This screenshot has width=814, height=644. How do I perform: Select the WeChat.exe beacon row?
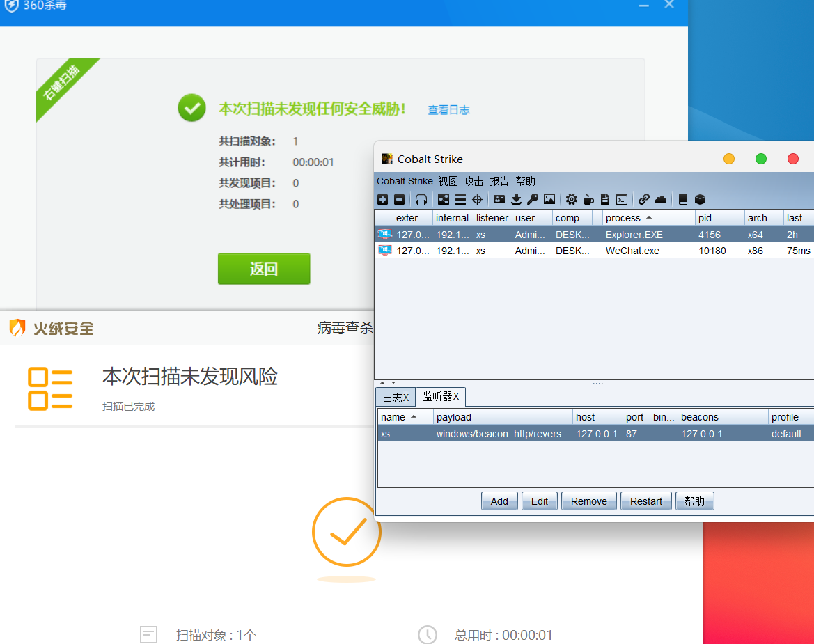[x=594, y=250]
